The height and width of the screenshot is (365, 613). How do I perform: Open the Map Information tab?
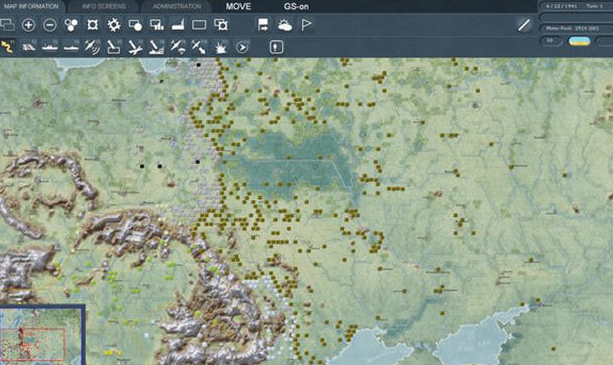coord(31,6)
